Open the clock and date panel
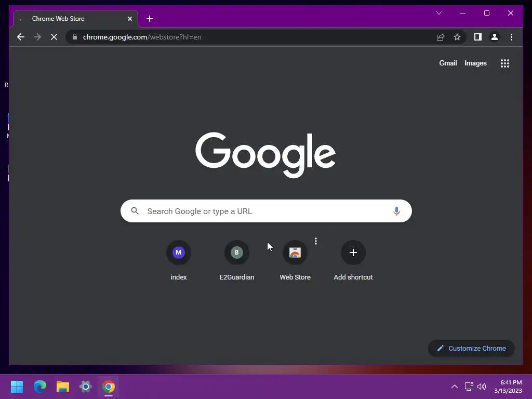 point(508,387)
